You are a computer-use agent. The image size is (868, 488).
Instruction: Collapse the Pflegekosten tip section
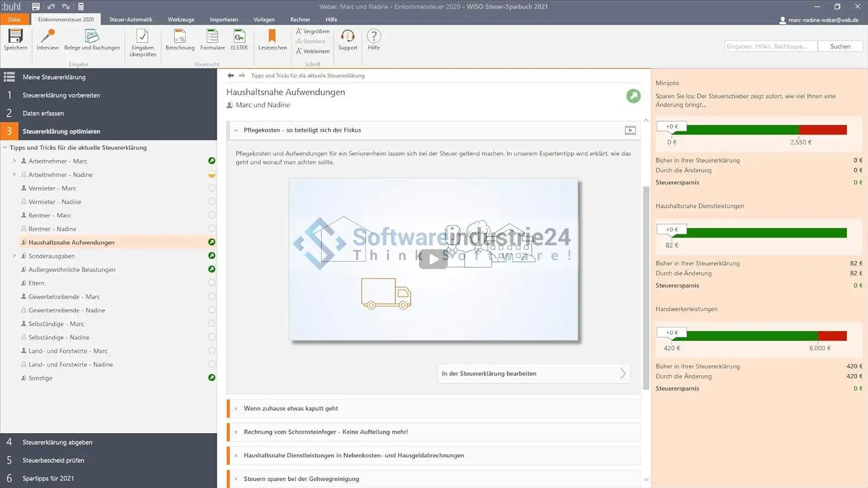(x=236, y=130)
